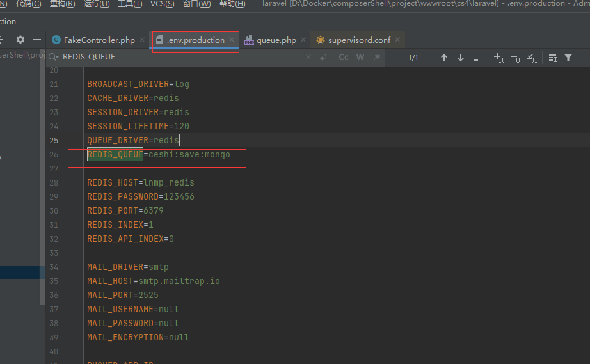Place cursor on QUEUE_DRIVER=redis line
This screenshot has width=590, height=364.
click(133, 140)
